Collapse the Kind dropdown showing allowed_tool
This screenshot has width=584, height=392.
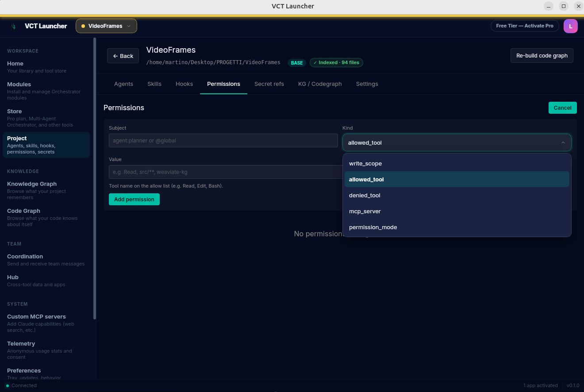point(457,142)
